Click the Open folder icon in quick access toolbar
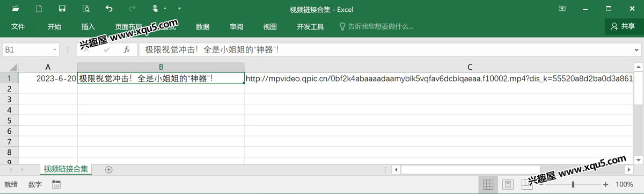Image resolution: width=644 pixels, height=194 pixels. click(16, 9)
